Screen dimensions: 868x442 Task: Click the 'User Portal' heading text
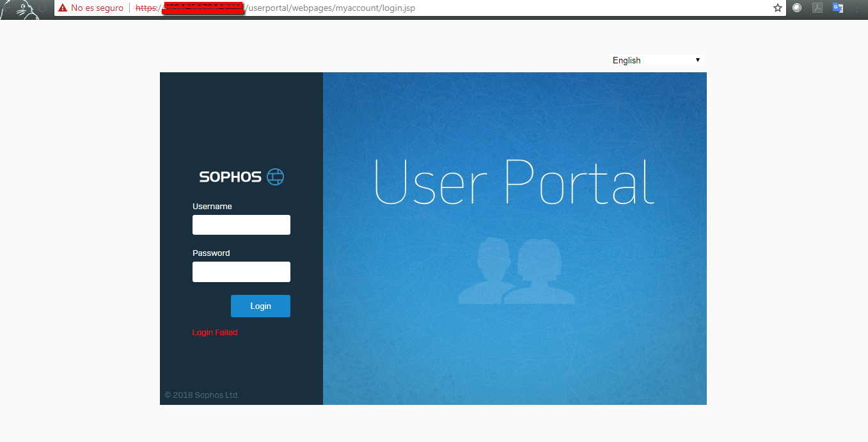(x=514, y=181)
